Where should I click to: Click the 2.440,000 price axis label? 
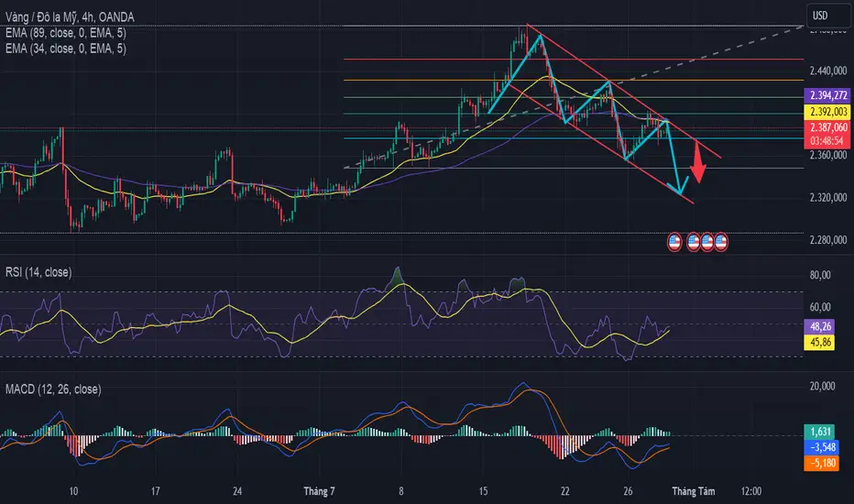(x=827, y=71)
